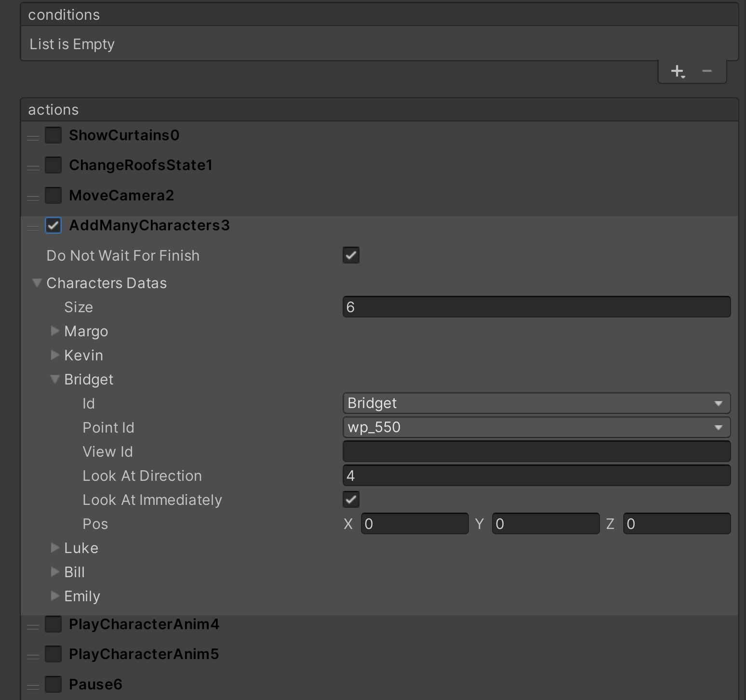Click the Size field with value 6
Image resolution: width=746 pixels, height=700 pixels.
(x=536, y=307)
